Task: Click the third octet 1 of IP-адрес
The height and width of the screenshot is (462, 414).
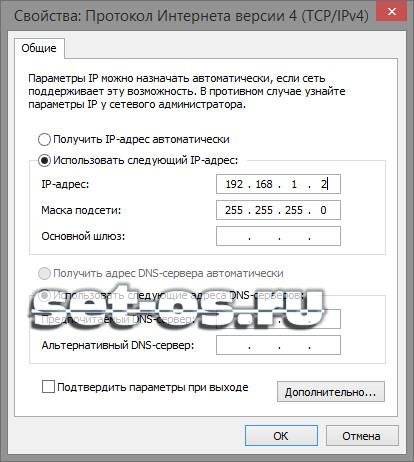Action: click(294, 184)
